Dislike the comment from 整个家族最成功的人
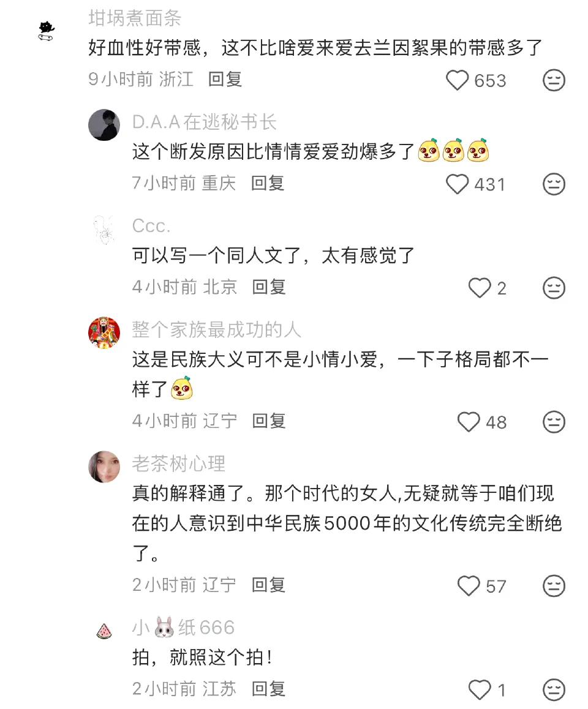 point(554,422)
